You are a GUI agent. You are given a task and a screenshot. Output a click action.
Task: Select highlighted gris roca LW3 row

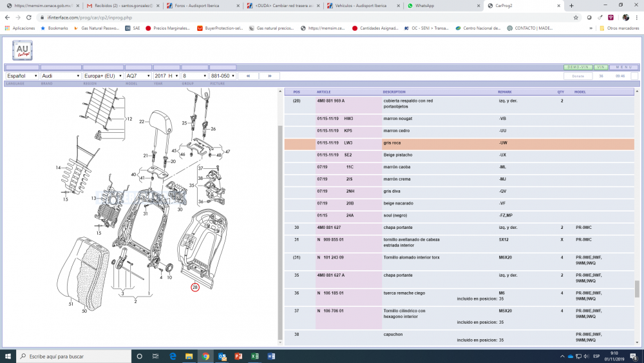click(x=459, y=144)
